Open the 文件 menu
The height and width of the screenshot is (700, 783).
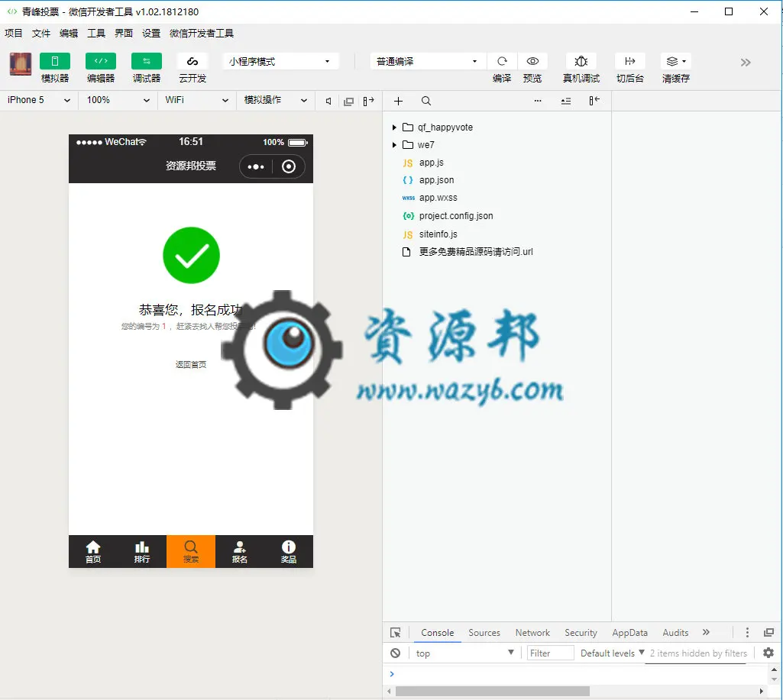41,34
